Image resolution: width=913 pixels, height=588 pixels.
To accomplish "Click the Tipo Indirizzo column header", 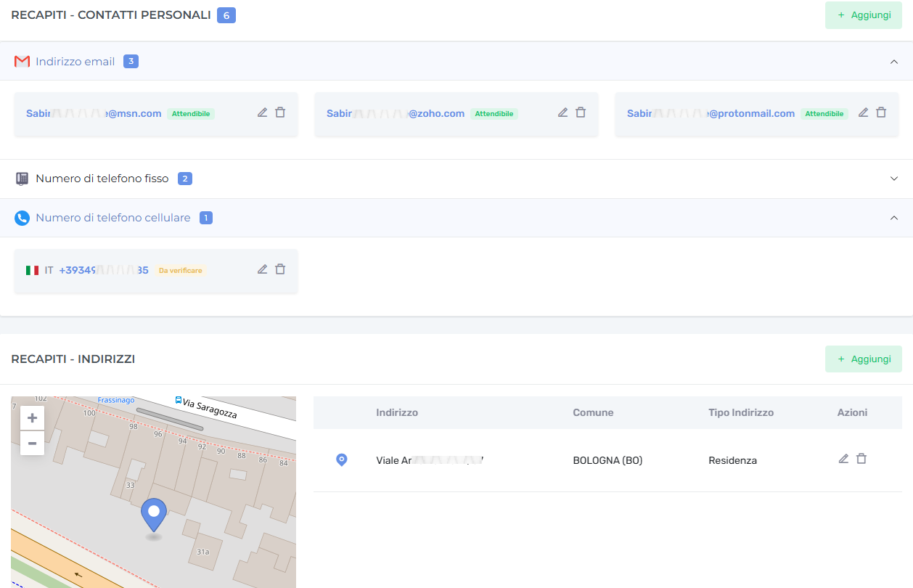I will pyautogui.click(x=741, y=412).
